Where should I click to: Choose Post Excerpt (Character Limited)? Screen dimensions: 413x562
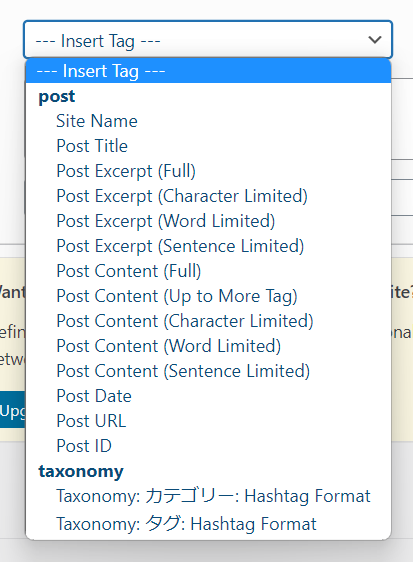(x=208, y=196)
